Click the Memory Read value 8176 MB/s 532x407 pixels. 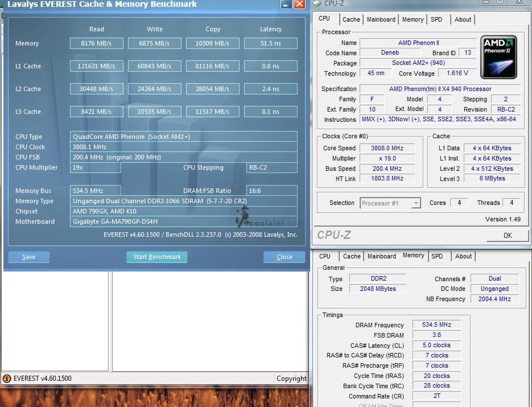click(96, 43)
